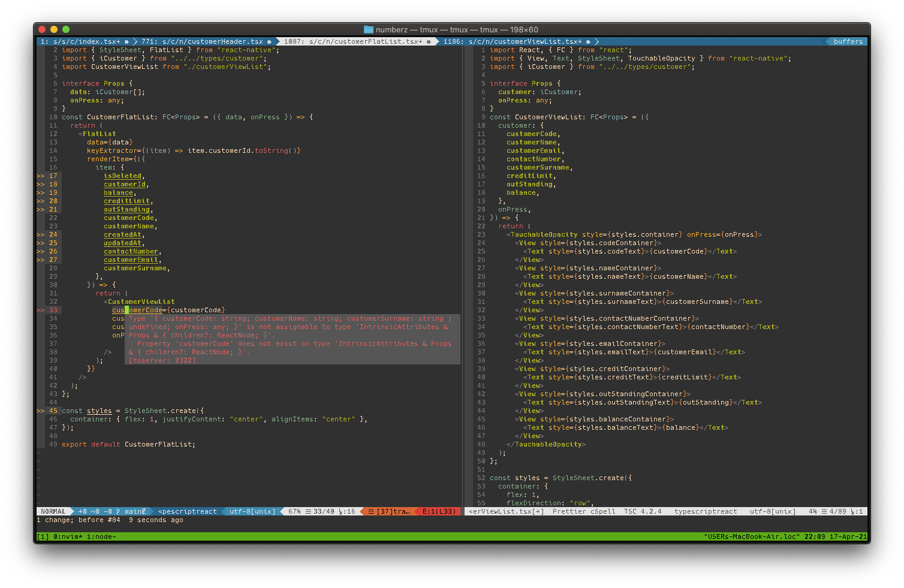
Task: Click the error indicator E:1(L33) in statusline
Action: coord(439,511)
